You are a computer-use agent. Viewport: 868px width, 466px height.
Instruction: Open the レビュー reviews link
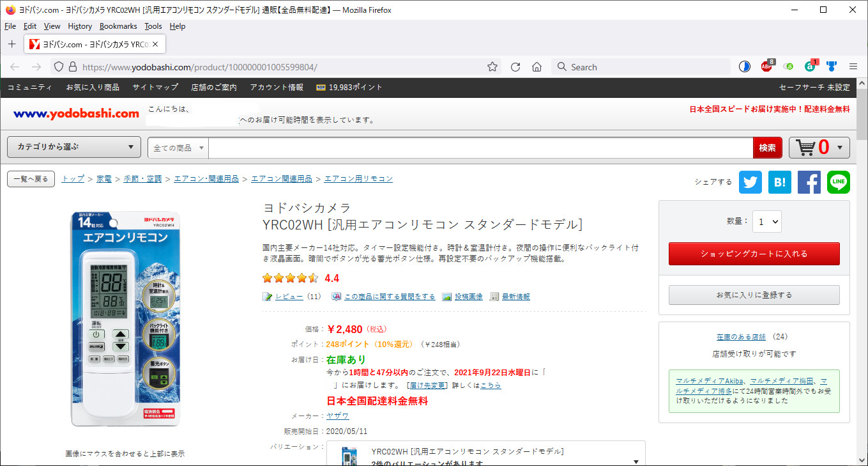tap(289, 297)
